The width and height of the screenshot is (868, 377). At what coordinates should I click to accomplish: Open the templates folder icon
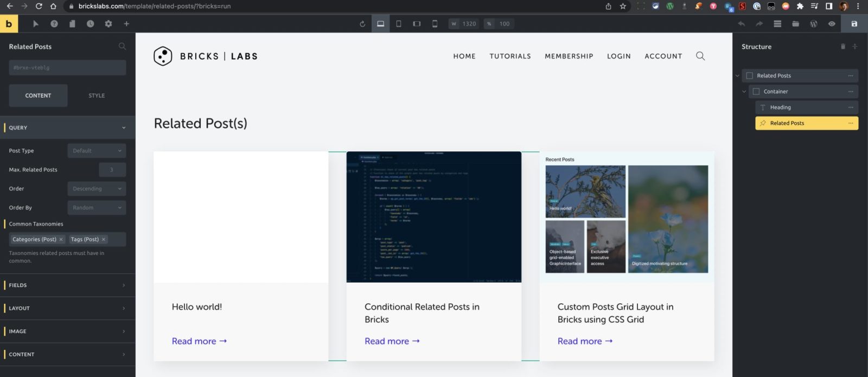click(795, 24)
